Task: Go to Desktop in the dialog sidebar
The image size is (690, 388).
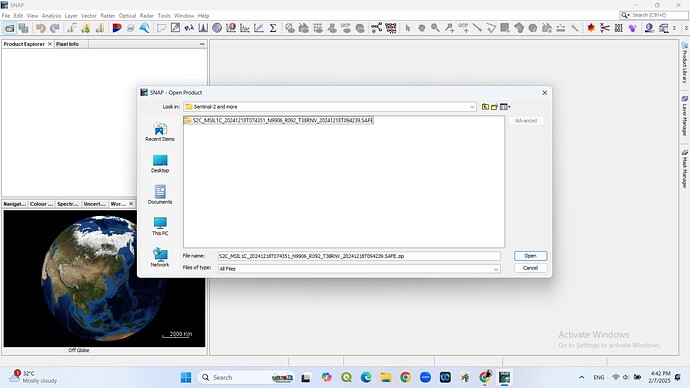Action: 160,164
